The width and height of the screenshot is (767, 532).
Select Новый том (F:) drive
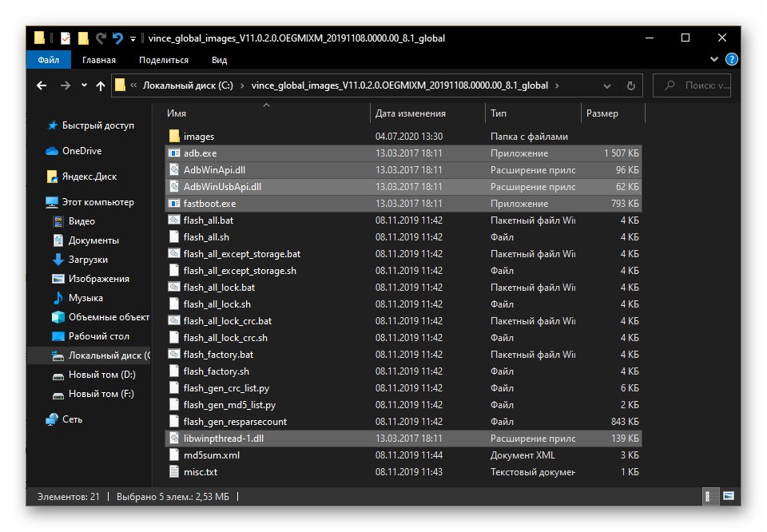93,394
